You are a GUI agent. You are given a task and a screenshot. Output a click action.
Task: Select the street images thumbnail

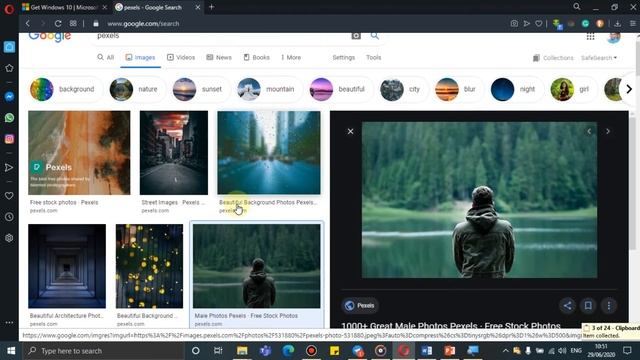coord(174,153)
